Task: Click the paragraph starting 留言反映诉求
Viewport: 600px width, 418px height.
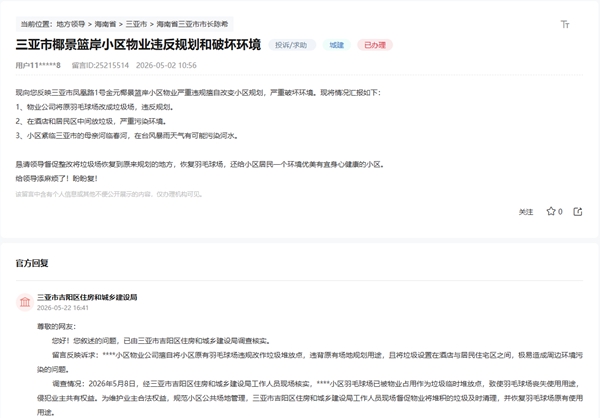Action: [x=310, y=362]
